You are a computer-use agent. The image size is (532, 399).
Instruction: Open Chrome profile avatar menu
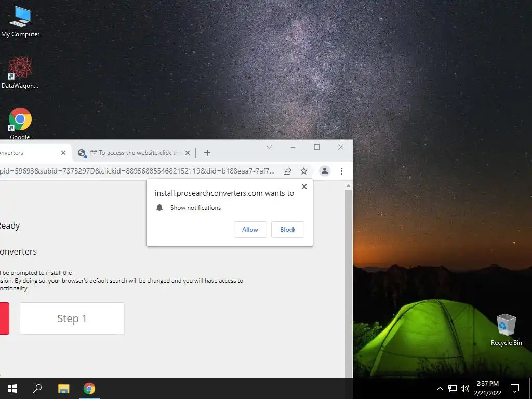point(325,171)
